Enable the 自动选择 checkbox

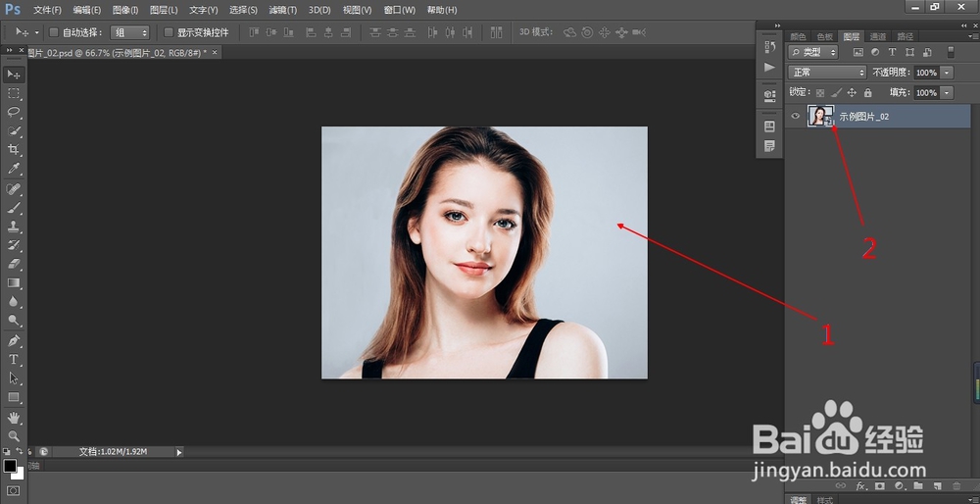tap(53, 32)
